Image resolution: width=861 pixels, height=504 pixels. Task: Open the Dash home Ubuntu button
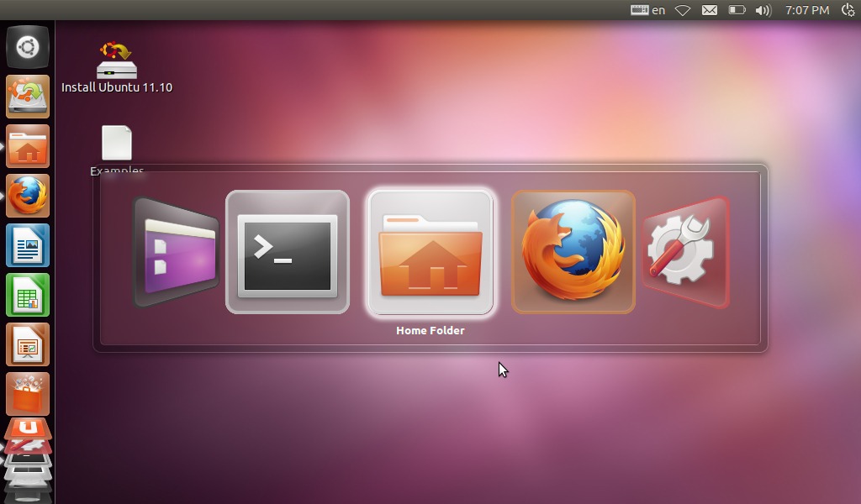click(28, 47)
